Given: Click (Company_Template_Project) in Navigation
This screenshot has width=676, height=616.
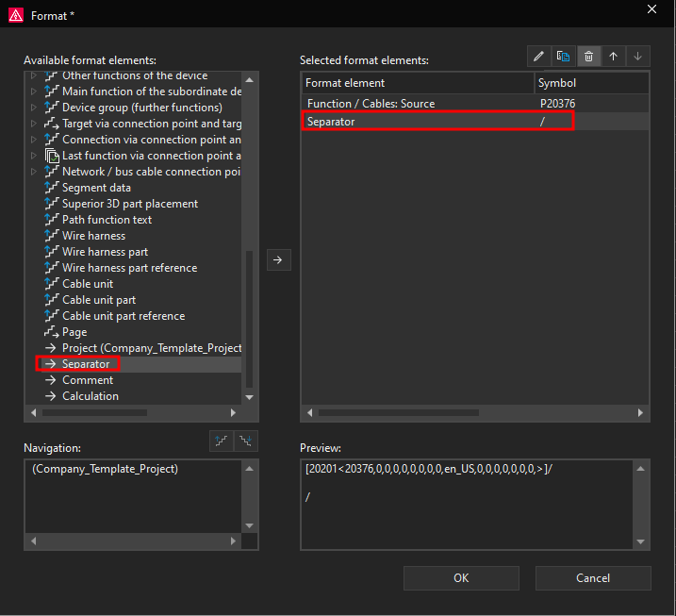Looking at the screenshot, I should (105, 469).
